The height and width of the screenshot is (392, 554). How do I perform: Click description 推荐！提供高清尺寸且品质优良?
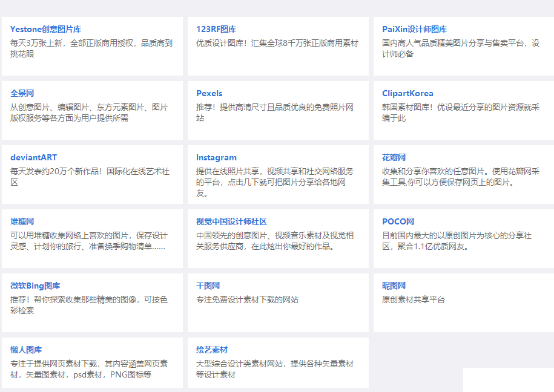click(x=275, y=113)
